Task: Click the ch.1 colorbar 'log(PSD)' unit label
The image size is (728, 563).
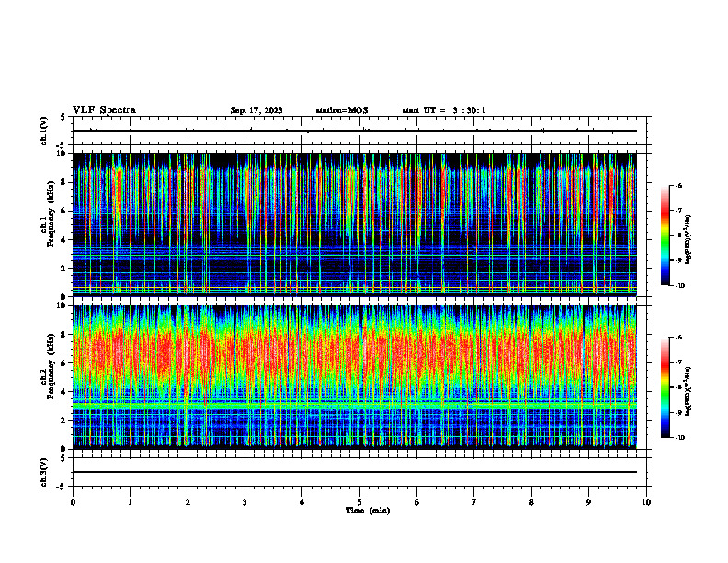Action: pyautogui.click(x=689, y=240)
